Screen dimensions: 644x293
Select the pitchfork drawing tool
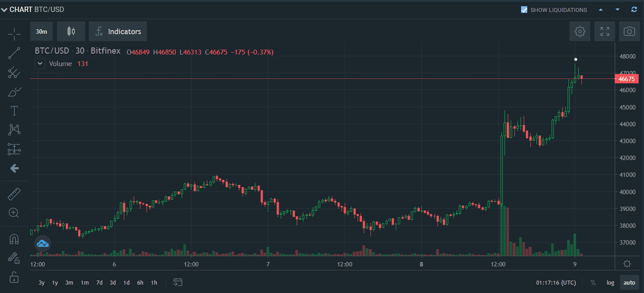14,73
